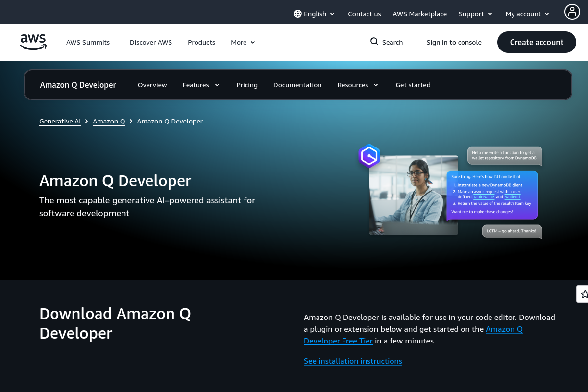588x392 pixels.
Task: Click the Amazon Q hexagon logo
Action: [369, 156]
